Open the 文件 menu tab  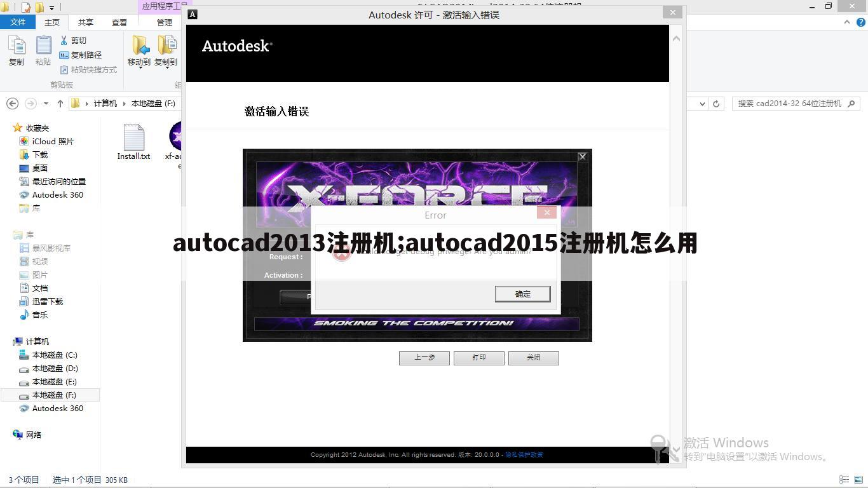pos(18,22)
